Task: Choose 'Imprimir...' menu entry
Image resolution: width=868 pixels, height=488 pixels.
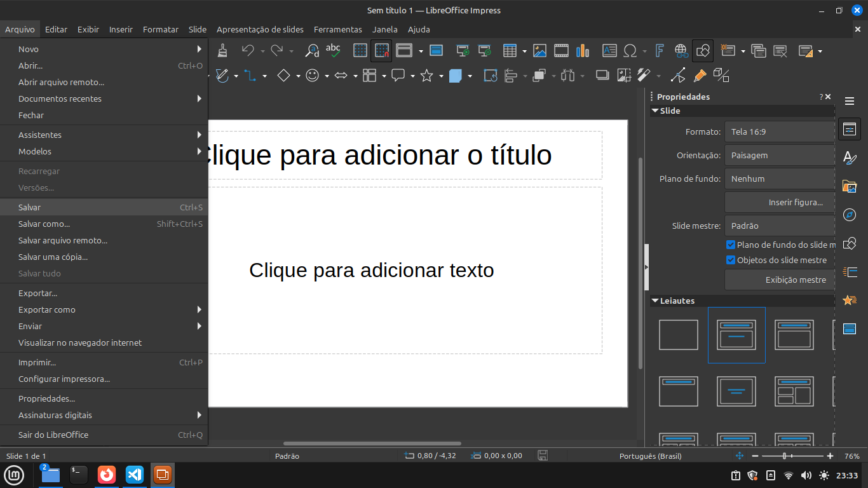Action: click(104, 362)
